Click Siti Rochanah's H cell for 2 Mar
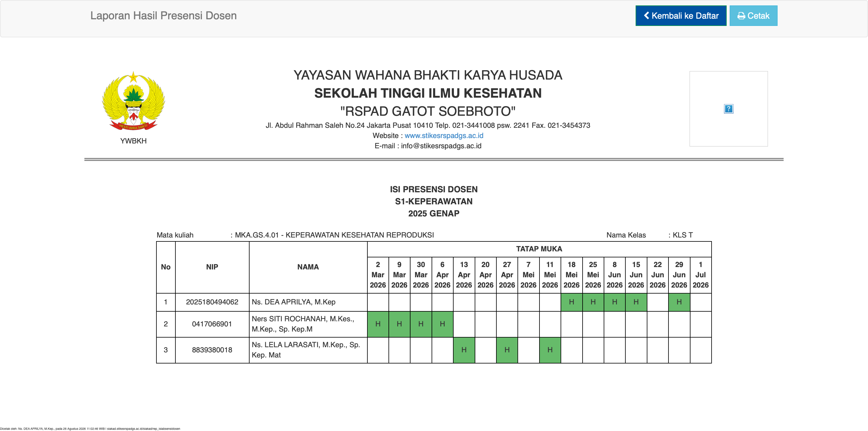 coord(378,324)
